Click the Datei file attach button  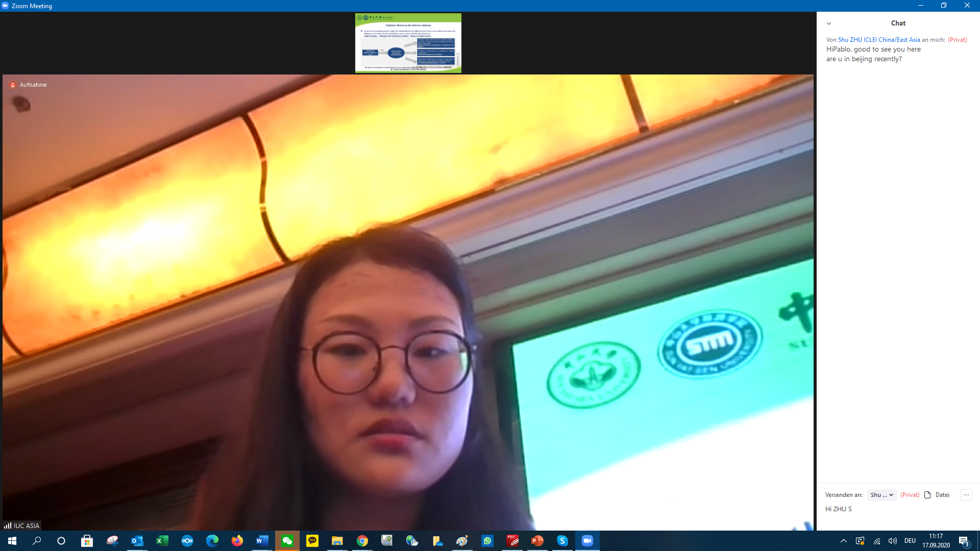point(937,495)
